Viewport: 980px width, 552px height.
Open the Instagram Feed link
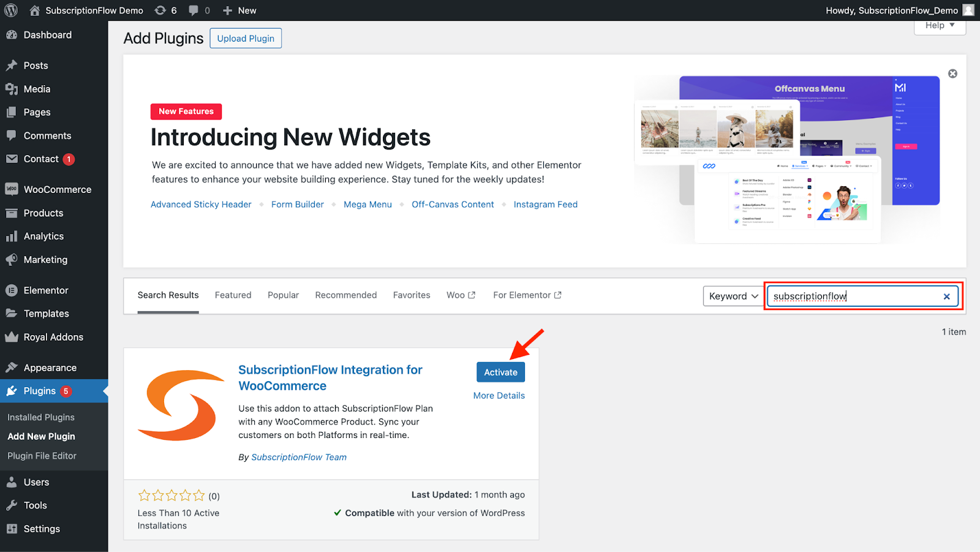[x=546, y=205]
